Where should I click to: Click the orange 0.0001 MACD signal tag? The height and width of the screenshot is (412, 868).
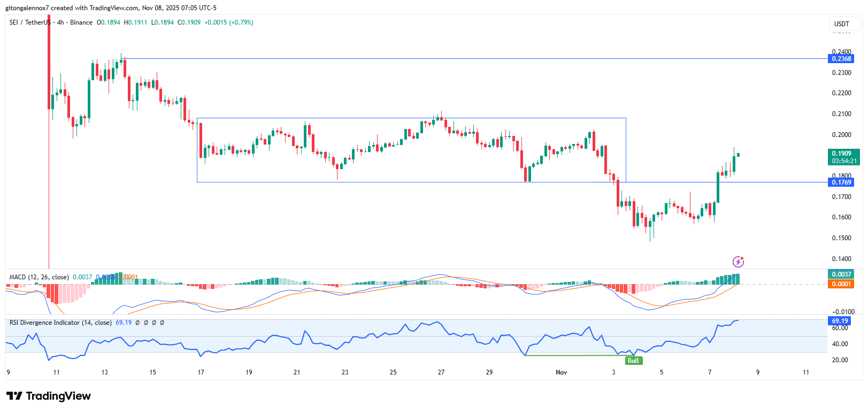click(x=841, y=284)
